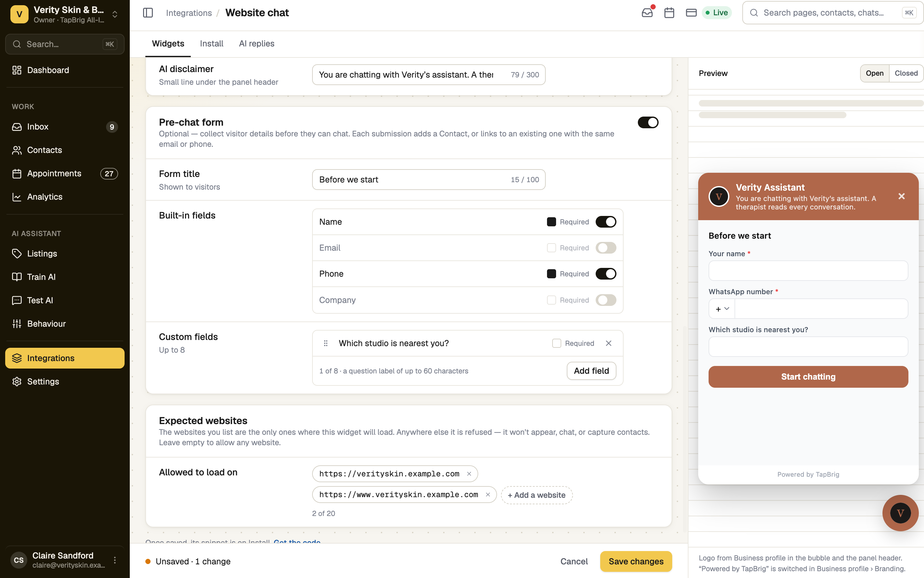Click the top 'Search pages, contacts, chats' field
924x578 pixels.
[833, 13]
